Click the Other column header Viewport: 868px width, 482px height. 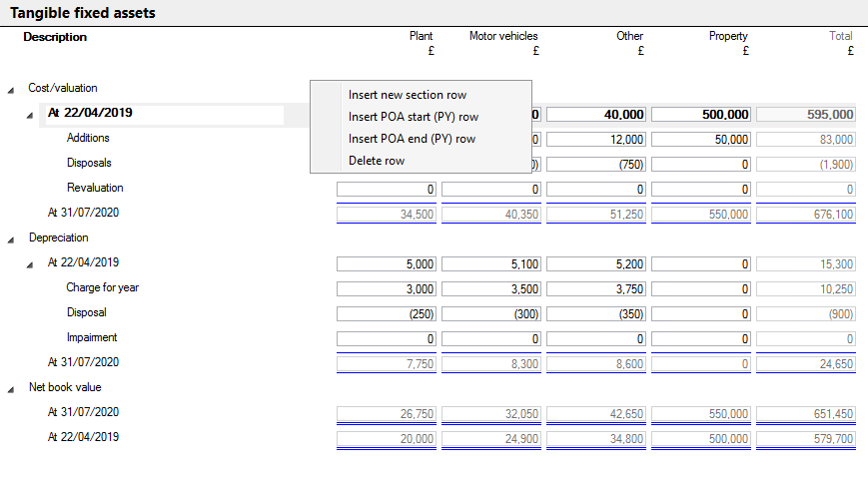(x=629, y=36)
